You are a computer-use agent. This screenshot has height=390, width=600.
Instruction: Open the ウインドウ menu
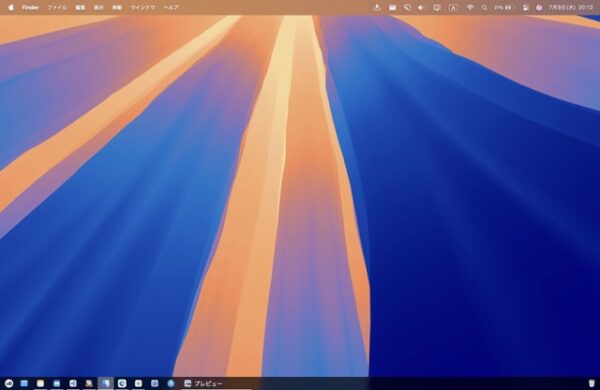click(x=143, y=7)
